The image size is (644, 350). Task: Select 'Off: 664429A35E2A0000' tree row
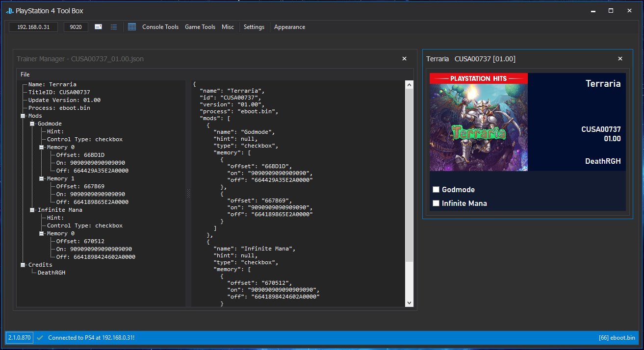92,171
